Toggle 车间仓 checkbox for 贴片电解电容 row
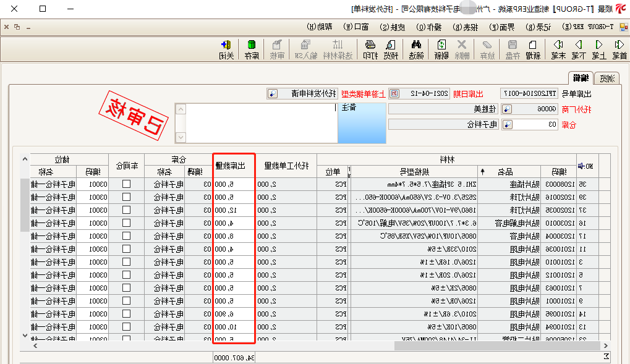The image size is (630, 364). click(x=126, y=222)
